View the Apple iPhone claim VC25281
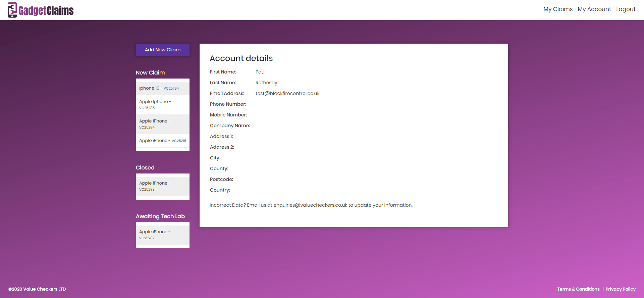644x298 pixels. point(162,141)
